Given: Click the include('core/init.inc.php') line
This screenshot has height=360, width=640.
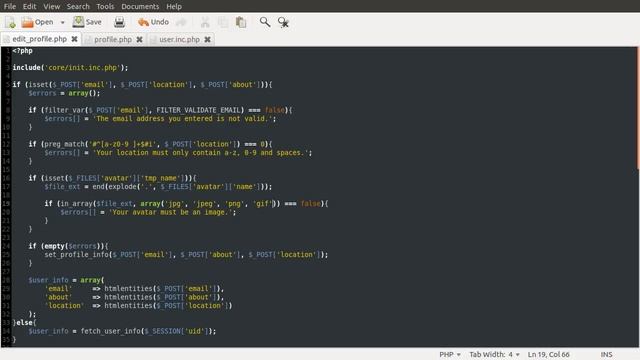Looking at the screenshot, I should coord(70,68).
